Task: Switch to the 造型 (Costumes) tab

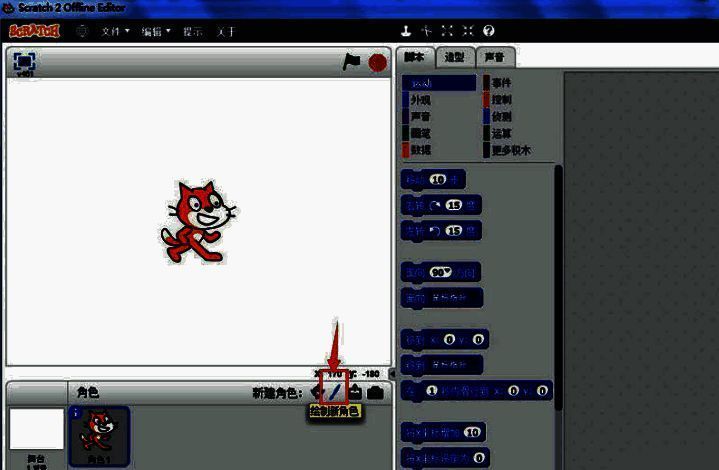Action: 453,57
